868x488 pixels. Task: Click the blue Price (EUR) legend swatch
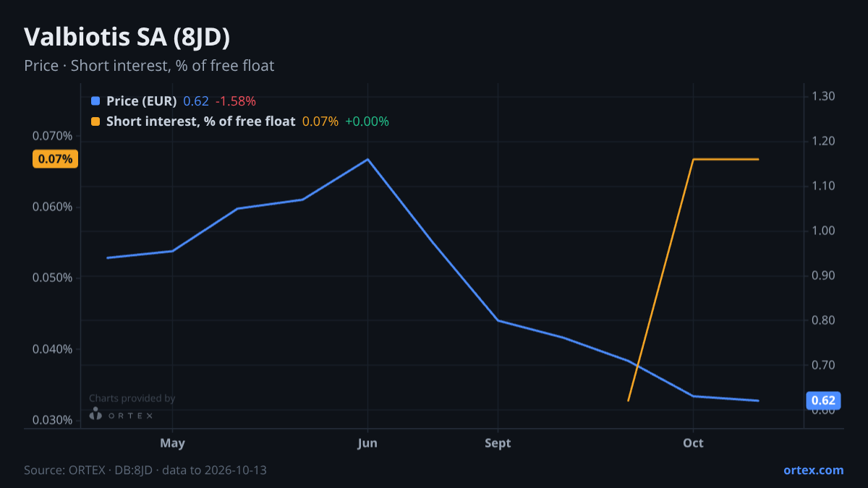tap(95, 101)
